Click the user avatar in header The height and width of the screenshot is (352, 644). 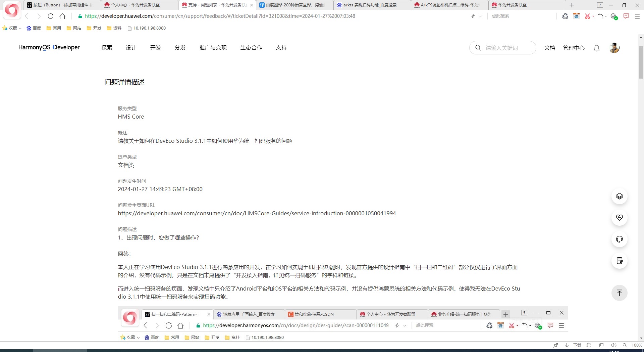pos(614,48)
